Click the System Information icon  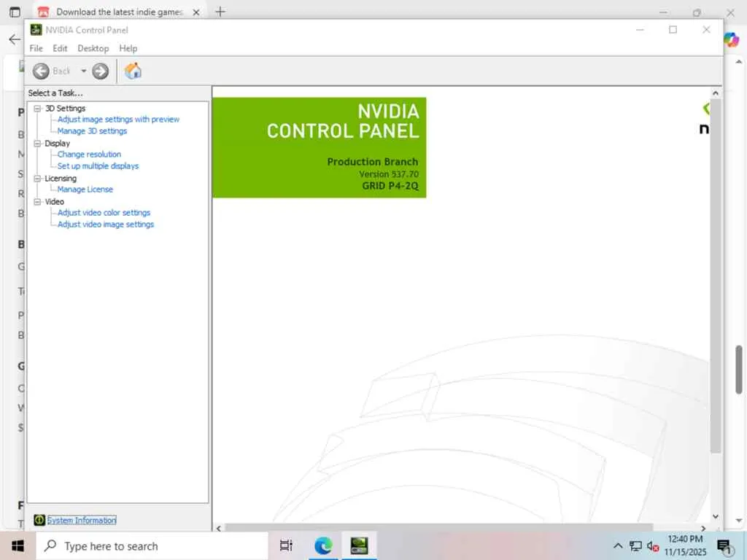coord(39,520)
